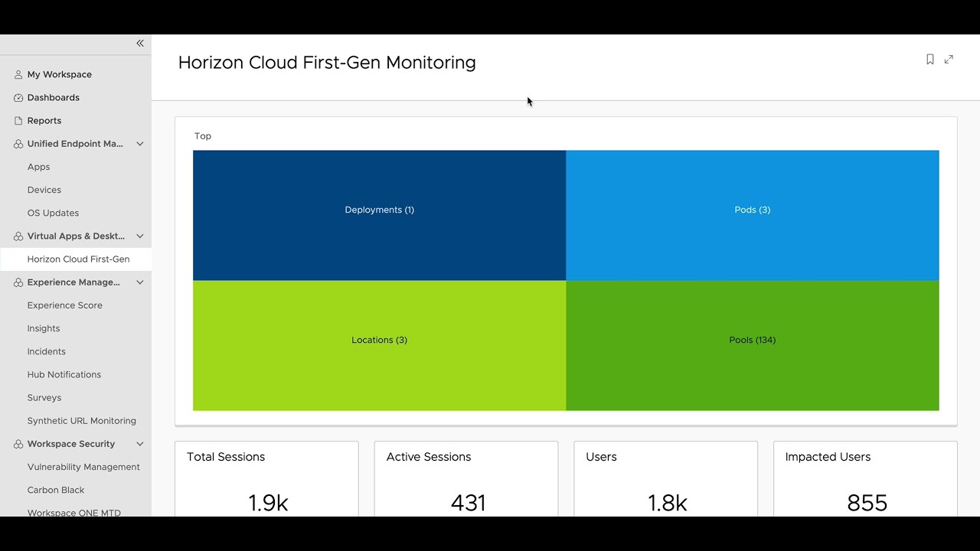Click the lime green Locations (3) tile
Image resolution: width=980 pixels, height=551 pixels.
380,345
